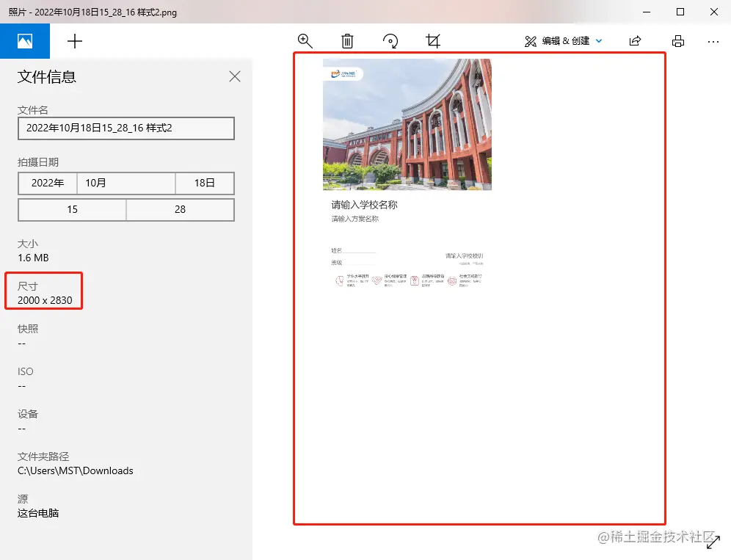Click the zoom magnifier icon

coord(305,41)
